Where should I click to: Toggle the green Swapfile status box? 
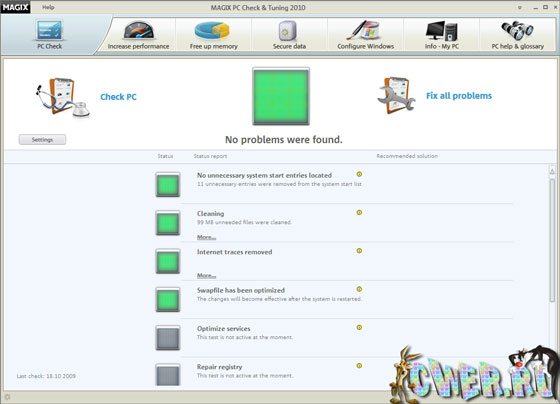[168, 299]
